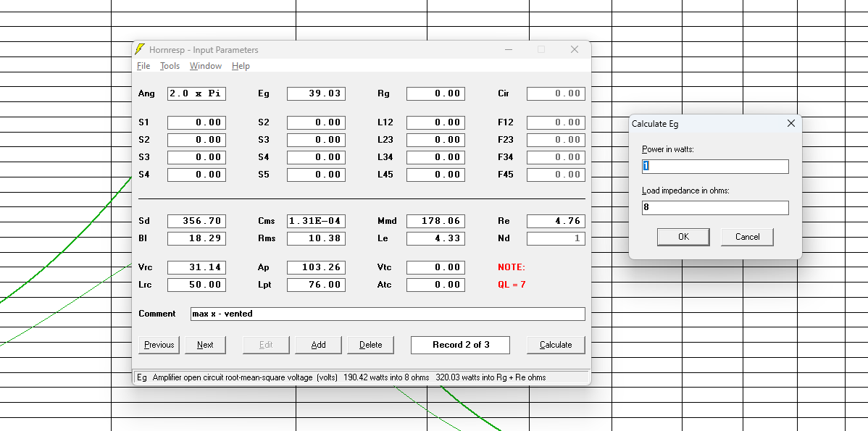868x431 pixels.
Task: Click the S5 value field
Action: [316, 175]
